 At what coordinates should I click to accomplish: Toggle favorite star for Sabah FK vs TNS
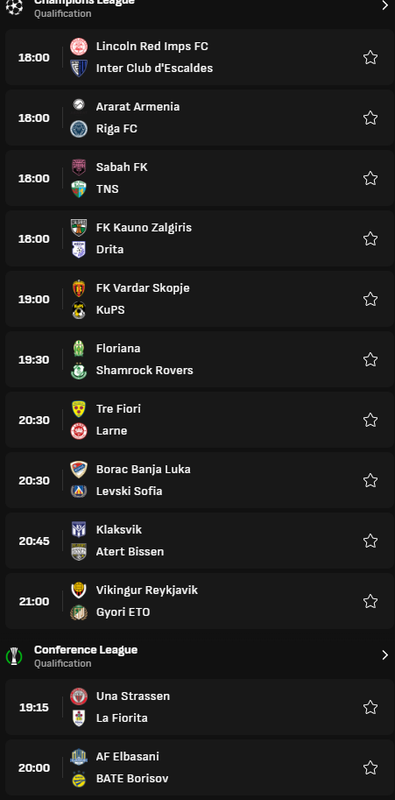point(371,178)
